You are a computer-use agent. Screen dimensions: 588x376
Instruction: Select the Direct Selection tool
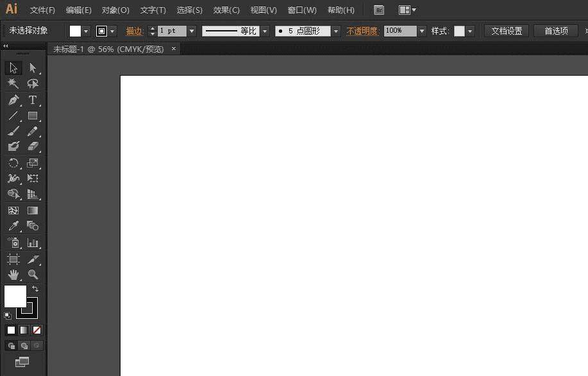pos(33,68)
